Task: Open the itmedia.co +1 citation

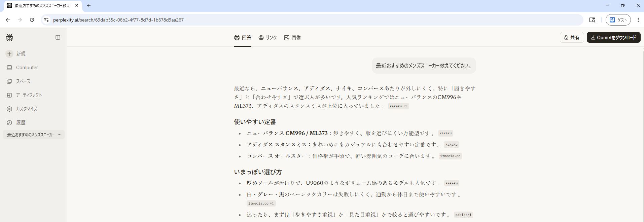Action: click(x=261, y=203)
